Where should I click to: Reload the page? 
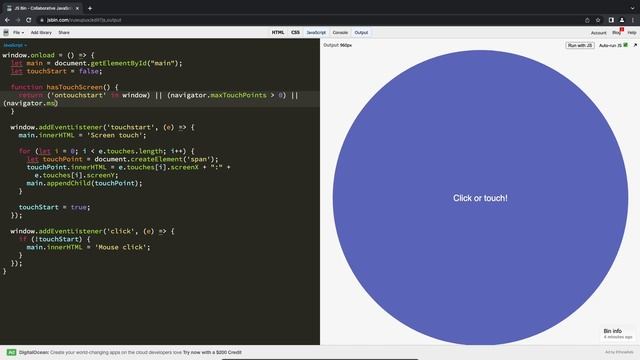pos(29,20)
